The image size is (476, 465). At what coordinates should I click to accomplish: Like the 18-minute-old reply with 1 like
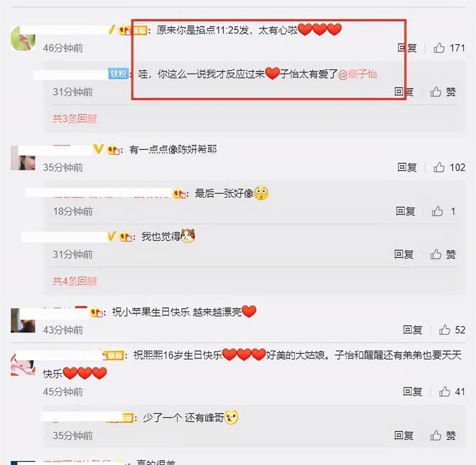[x=437, y=211]
